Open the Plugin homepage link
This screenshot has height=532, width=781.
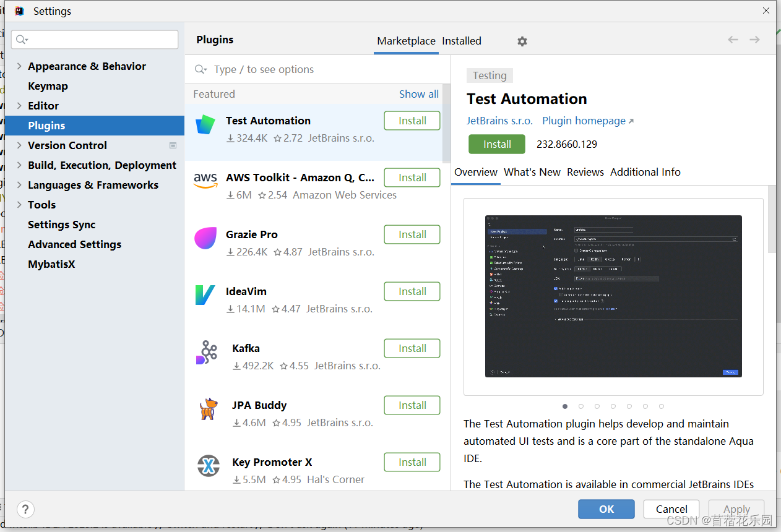[x=588, y=121]
